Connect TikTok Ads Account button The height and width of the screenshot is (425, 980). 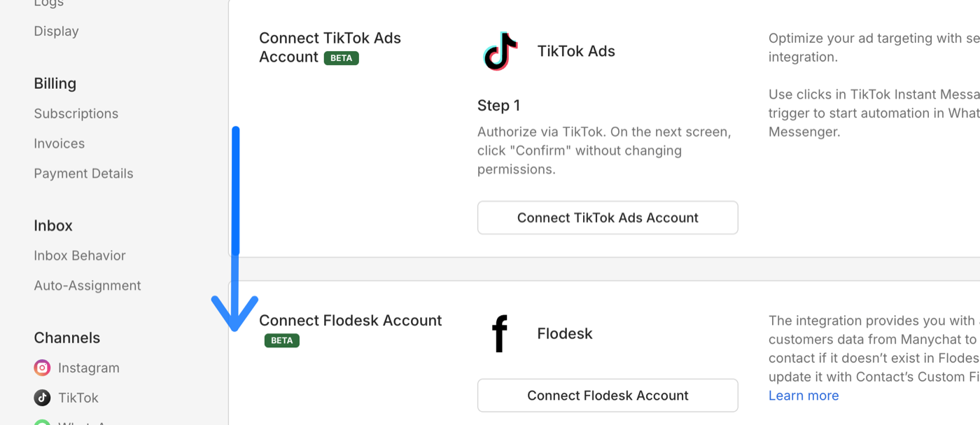pos(608,218)
